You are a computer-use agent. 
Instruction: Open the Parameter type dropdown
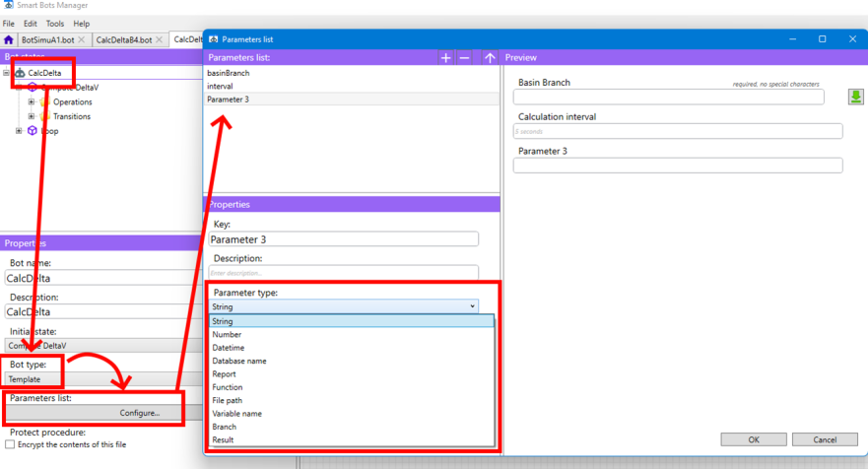click(x=344, y=306)
